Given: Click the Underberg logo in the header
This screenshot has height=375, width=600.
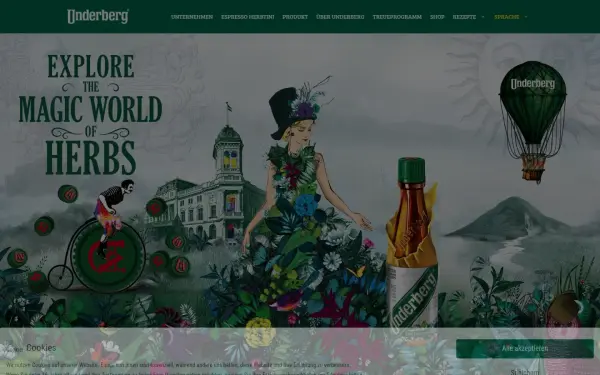Looking at the screenshot, I should [98, 16].
